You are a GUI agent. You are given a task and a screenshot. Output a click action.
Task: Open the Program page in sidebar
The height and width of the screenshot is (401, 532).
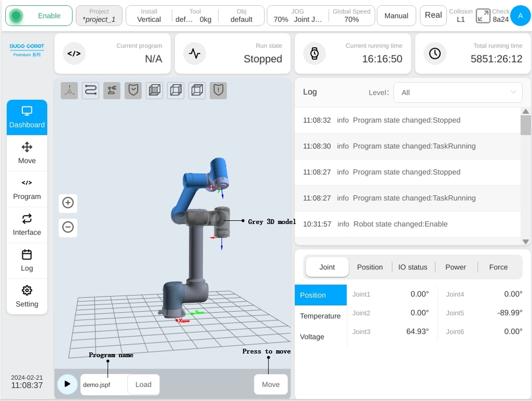[x=27, y=189]
